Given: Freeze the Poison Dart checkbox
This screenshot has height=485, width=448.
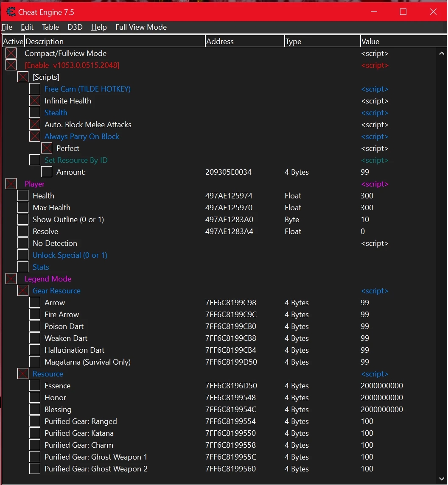Looking at the screenshot, I should pyautogui.click(x=35, y=326).
